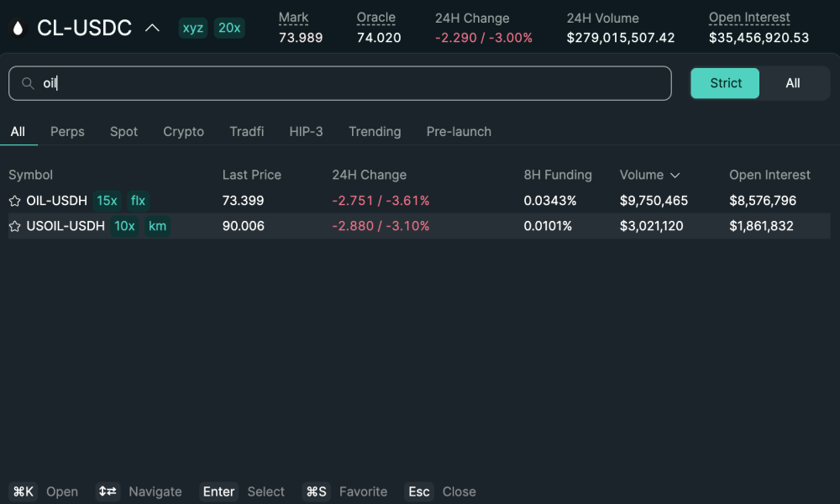Click the flx badge on OIL-USDH
Image resolution: width=840 pixels, height=504 pixels.
pos(137,201)
